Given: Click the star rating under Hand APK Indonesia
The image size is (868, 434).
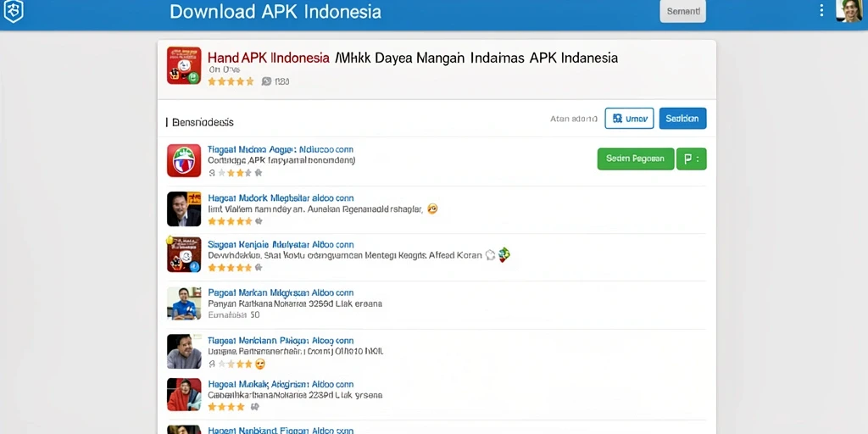Looking at the screenshot, I should point(231,81).
